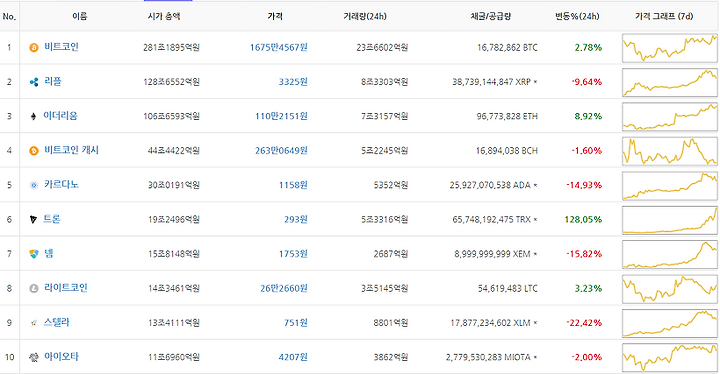The height and width of the screenshot is (374, 720).
Task: Sort by the No. column header
Action: tap(9, 17)
